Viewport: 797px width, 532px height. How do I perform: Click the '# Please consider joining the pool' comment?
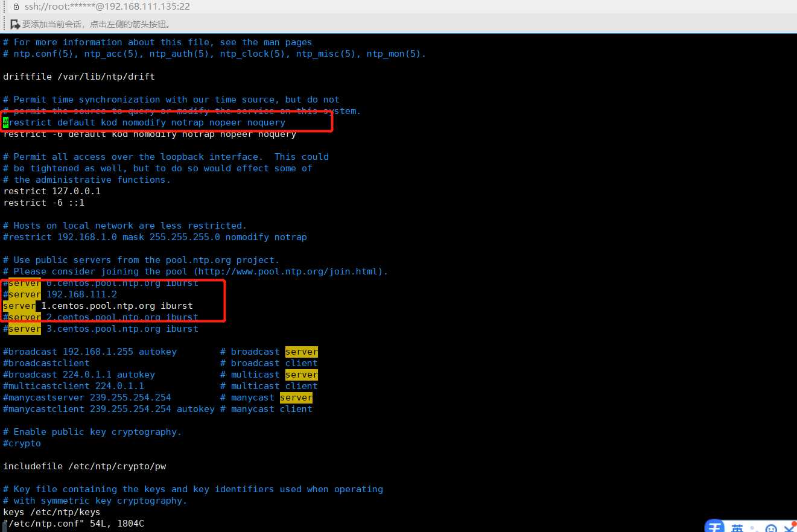click(195, 271)
